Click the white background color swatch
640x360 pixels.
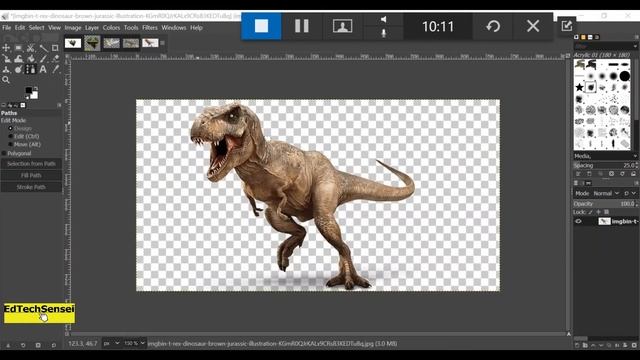click(34, 95)
